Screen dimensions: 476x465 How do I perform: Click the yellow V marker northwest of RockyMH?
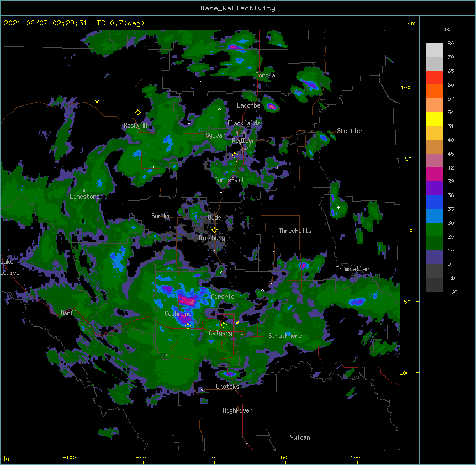pyautogui.click(x=97, y=102)
